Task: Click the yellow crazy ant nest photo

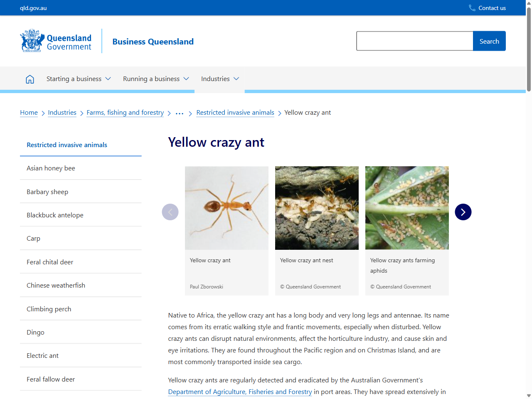Action: (x=317, y=208)
